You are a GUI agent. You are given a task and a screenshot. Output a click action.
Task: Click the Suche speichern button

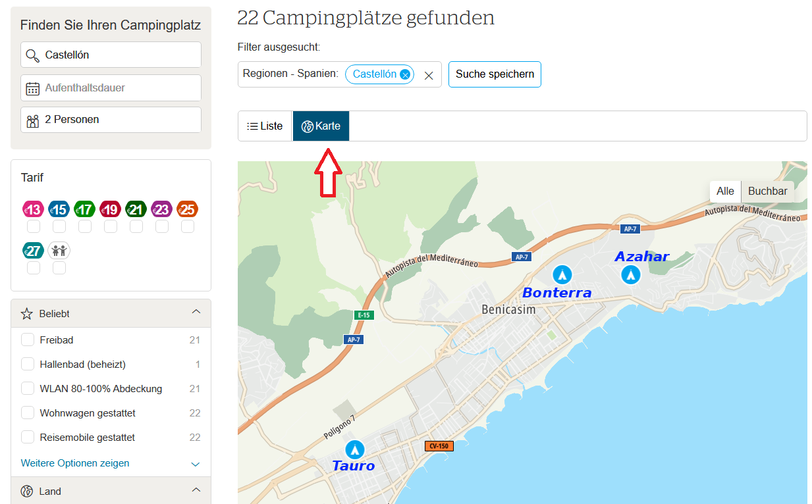[495, 74]
